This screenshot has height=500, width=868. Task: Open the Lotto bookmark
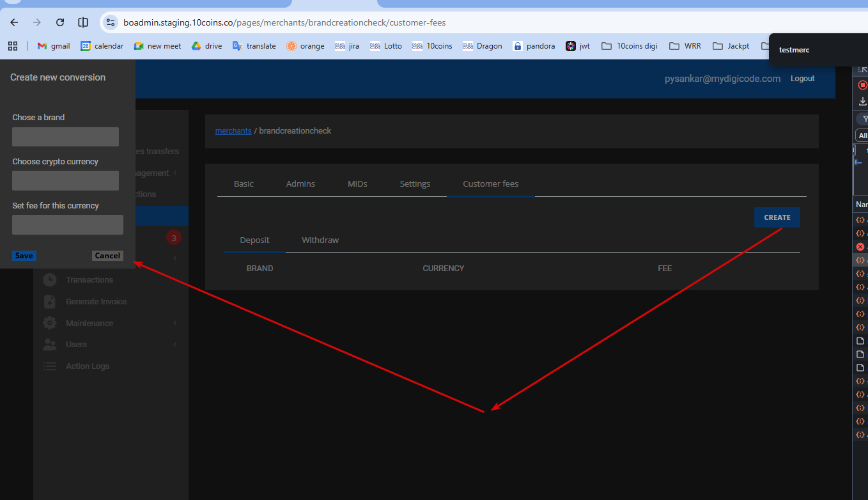click(x=386, y=46)
